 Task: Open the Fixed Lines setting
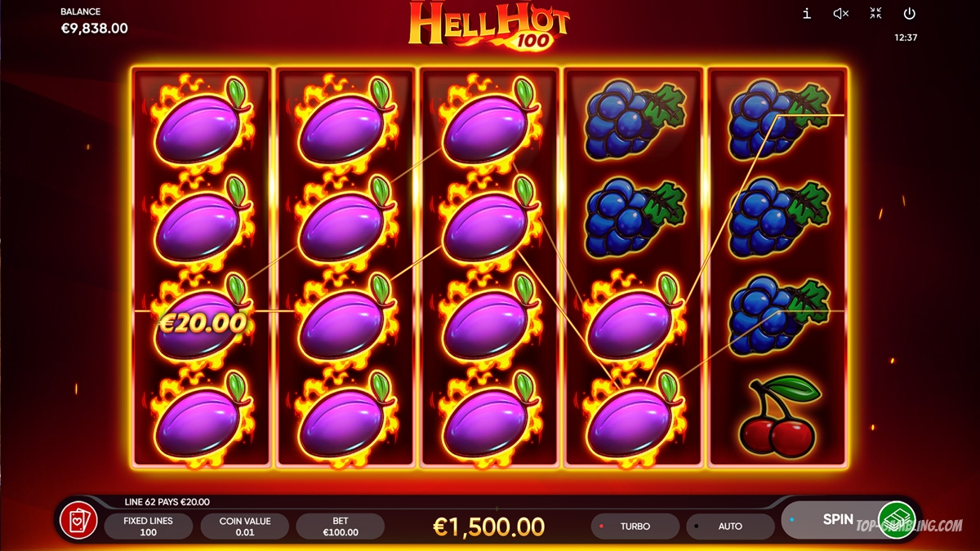149,527
